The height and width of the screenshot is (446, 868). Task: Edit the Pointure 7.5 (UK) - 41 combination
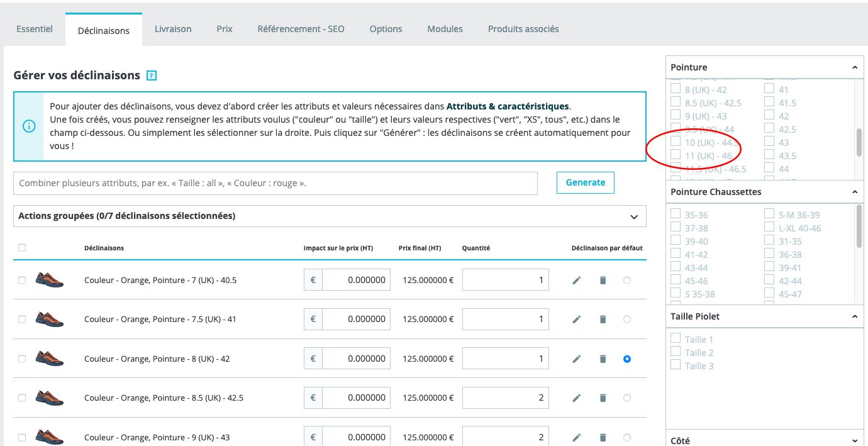pyautogui.click(x=577, y=320)
